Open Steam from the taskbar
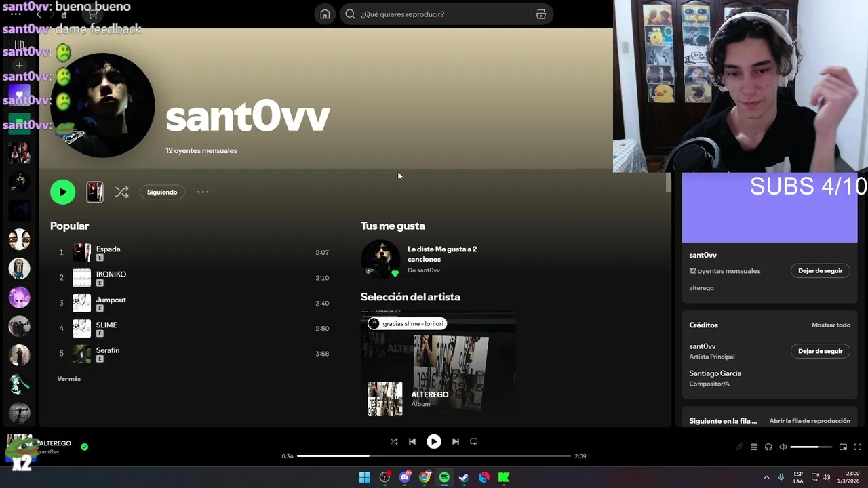Image resolution: width=868 pixels, height=488 pixels. coord(464,477)
